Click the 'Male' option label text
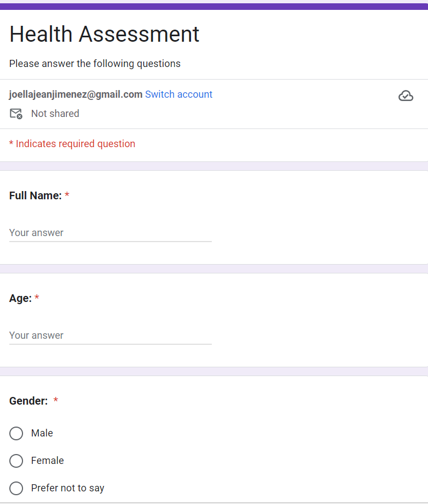 click(x=42, y=433)
